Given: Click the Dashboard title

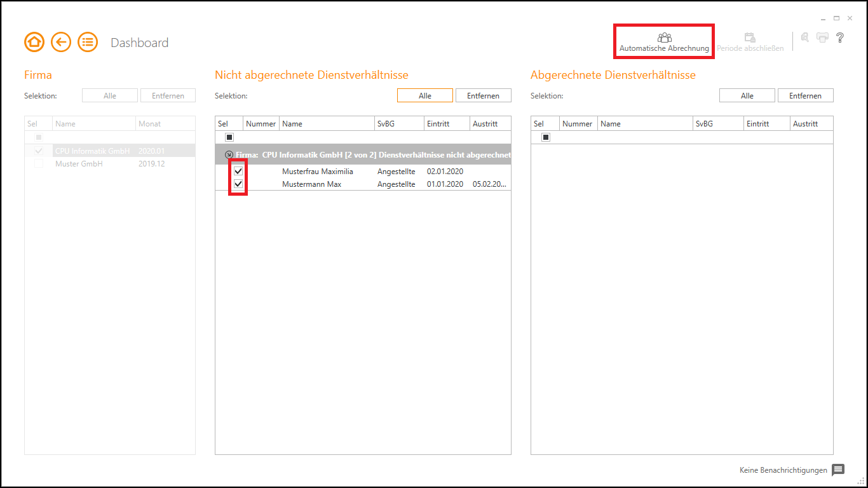Looking at the screenshot, I should [x=140, y=43].
